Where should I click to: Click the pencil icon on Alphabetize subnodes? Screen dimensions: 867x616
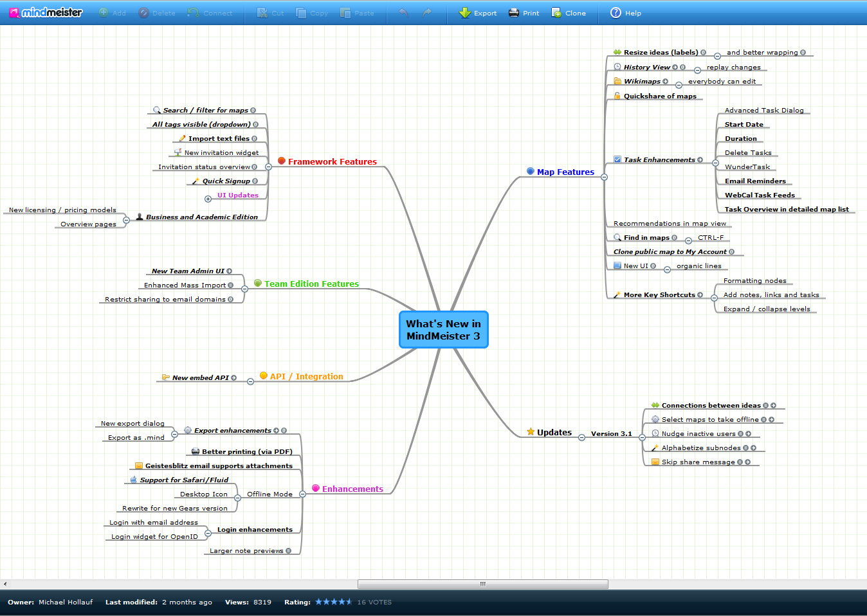click(655, 448)
